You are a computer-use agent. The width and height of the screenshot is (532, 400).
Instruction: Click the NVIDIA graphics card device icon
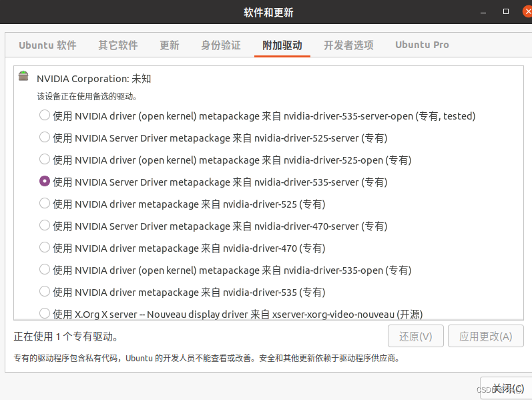[x=23, y=76]
